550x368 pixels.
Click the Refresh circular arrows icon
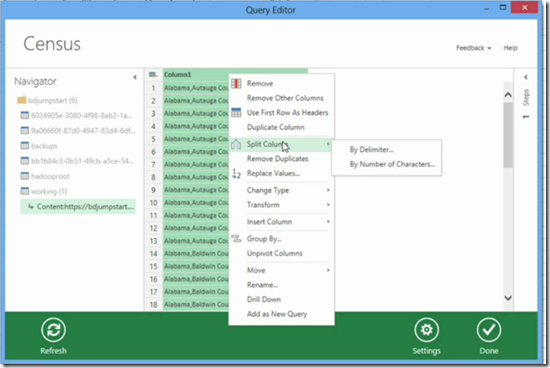click(53, 330)
